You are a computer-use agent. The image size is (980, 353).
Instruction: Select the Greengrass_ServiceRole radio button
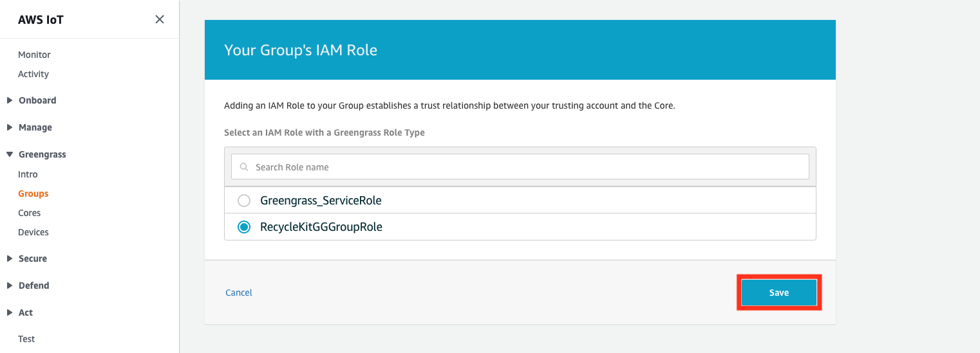pyautogui.click(x=244, y=201)
